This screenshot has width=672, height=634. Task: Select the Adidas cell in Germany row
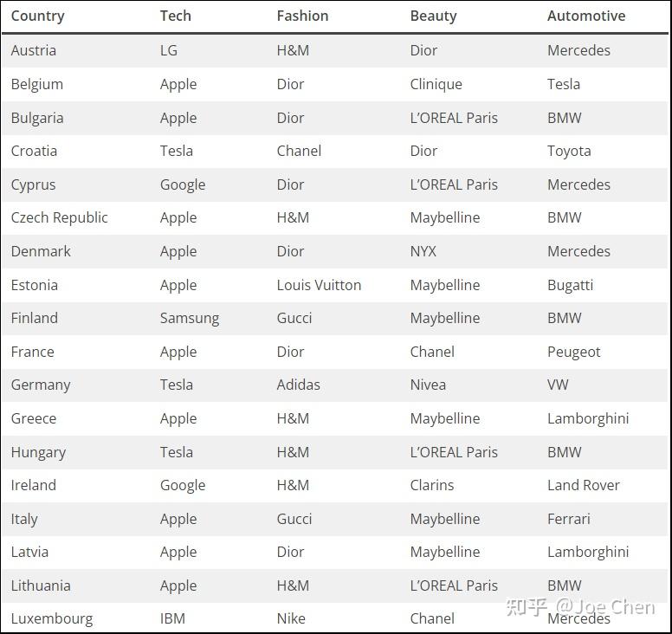(x=299, y=385)
